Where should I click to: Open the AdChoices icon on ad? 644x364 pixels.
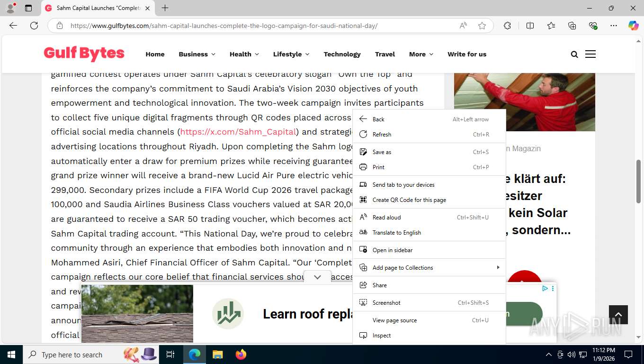[545, 288]
